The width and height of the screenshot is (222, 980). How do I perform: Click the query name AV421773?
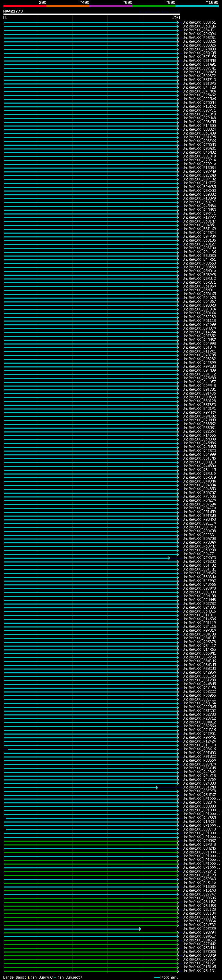click(13, 11)
